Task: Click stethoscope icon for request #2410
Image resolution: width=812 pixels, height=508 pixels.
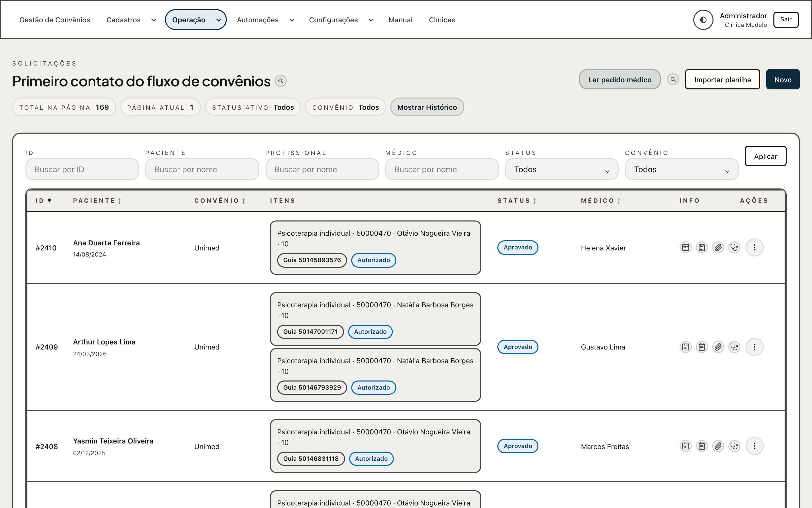Action: [734, 248]
